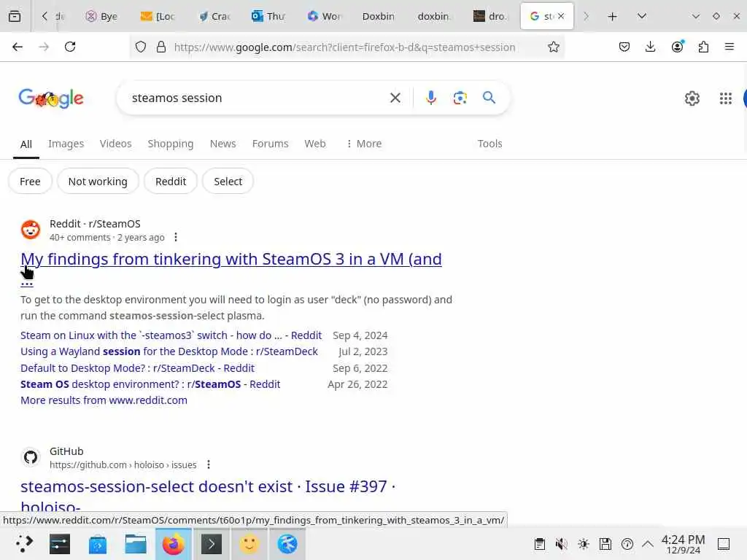This screenshot has width=747, height=560.
Task: Click the site padlock security icon
Action: point(161,47)
